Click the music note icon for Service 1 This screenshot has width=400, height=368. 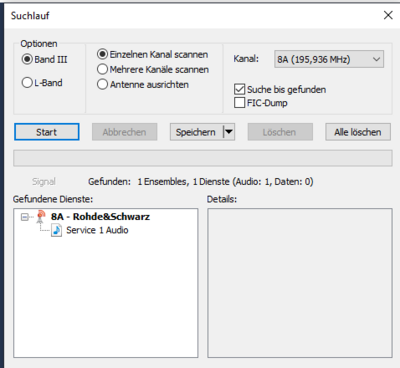[x=56, y=230]
